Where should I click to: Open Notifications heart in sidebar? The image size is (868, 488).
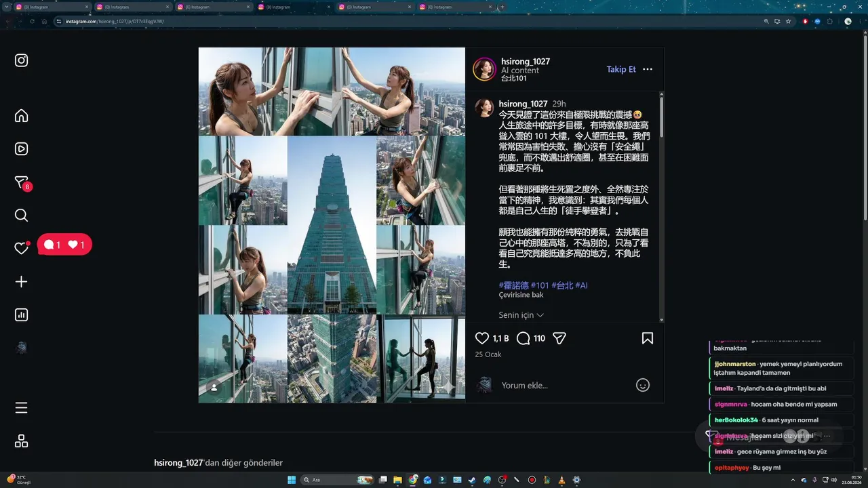point(22,248)
